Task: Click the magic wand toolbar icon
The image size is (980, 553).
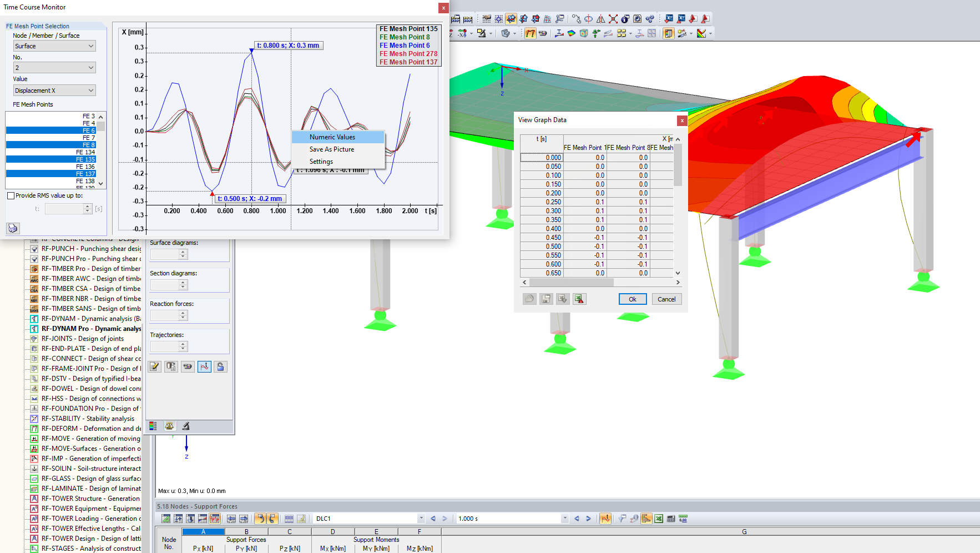Action: click(x=682, y=33)
